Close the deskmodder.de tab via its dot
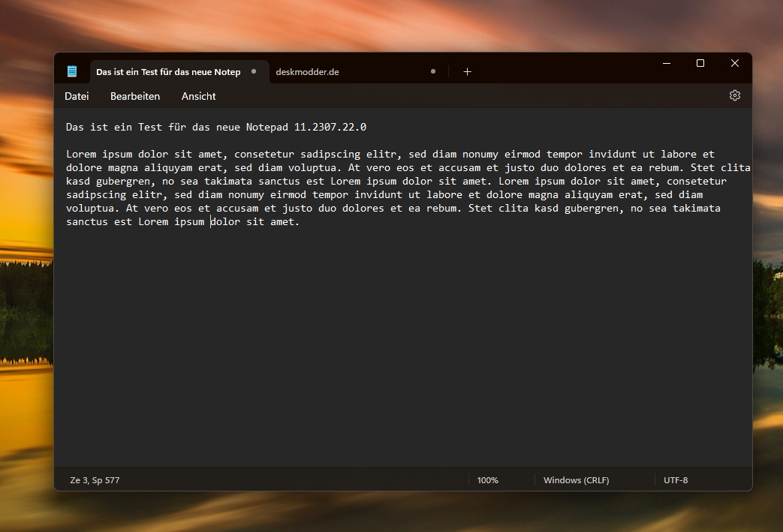783x532 pixels. click(433, 71)
